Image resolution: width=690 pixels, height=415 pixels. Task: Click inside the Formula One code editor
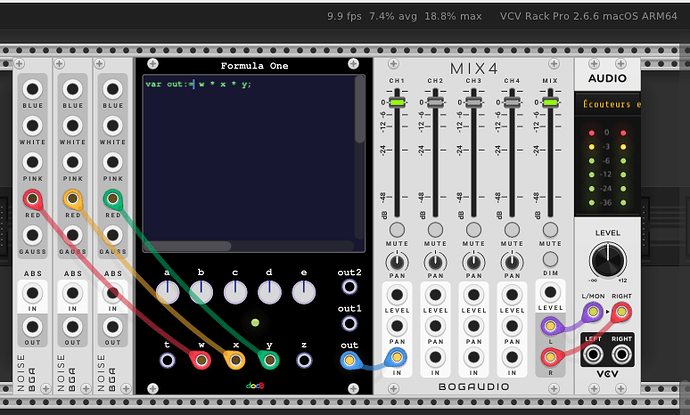tap(245, 160)
